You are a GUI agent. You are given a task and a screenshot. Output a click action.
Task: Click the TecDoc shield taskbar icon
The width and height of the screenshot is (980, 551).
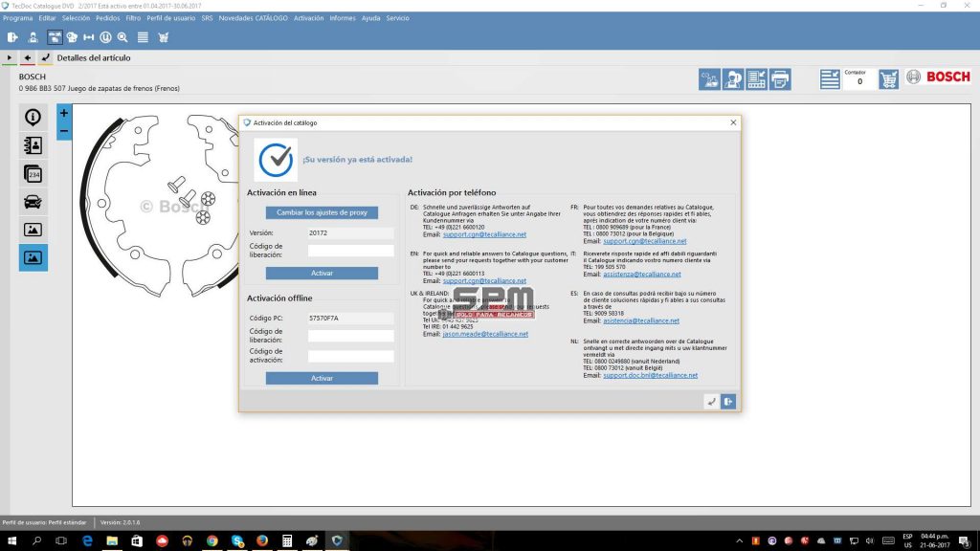pyautogui.click(x=337, y=540)
